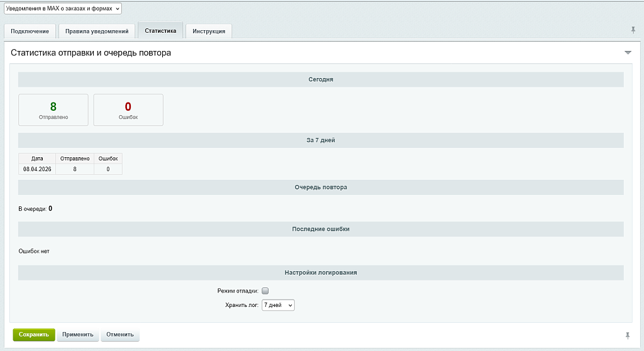Go to the Инструкция tab
The image size is (644, 351).
coord(209,31)
